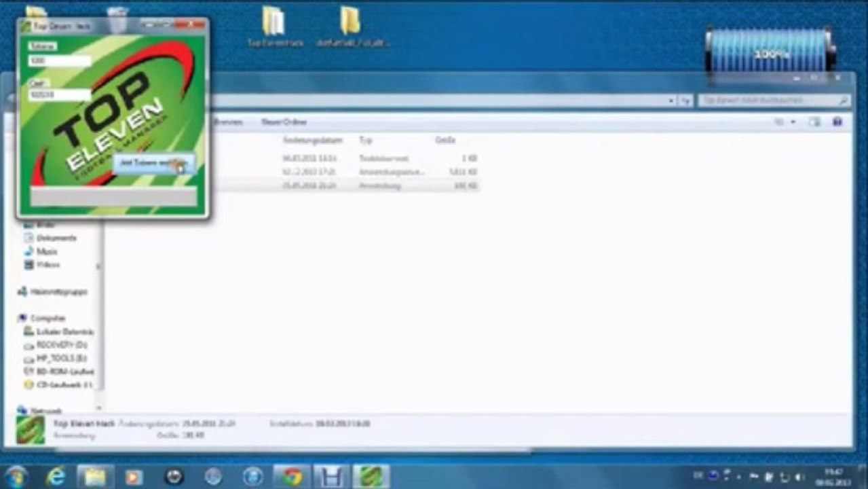Open the view options dropdown arrow
Screen dimensions: 868x489
point(793,122)
